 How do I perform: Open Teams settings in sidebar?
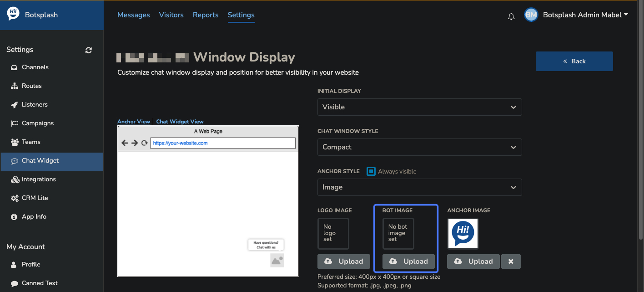[52, 142]
